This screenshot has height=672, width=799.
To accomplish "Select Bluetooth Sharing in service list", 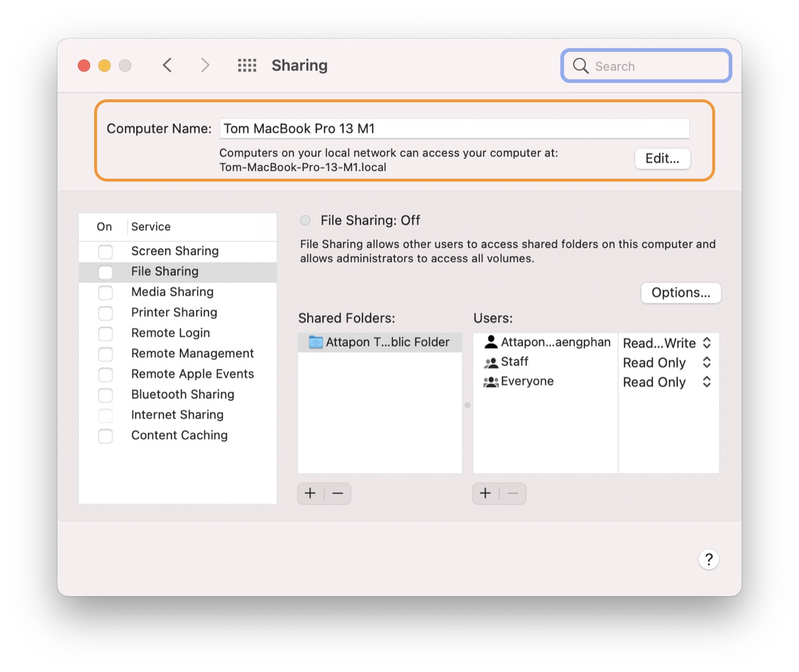I will pyautogui.click(x=183, y=395).
